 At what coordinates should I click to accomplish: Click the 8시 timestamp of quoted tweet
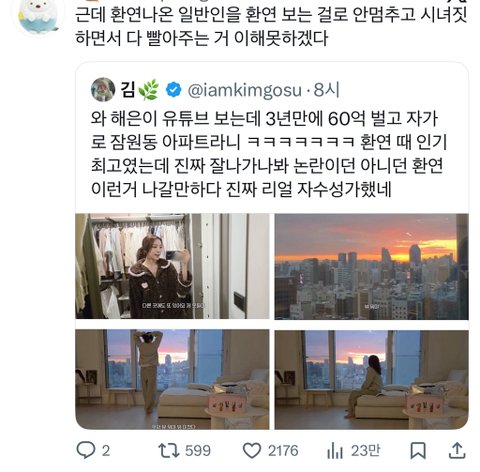(x=326, y=90)
